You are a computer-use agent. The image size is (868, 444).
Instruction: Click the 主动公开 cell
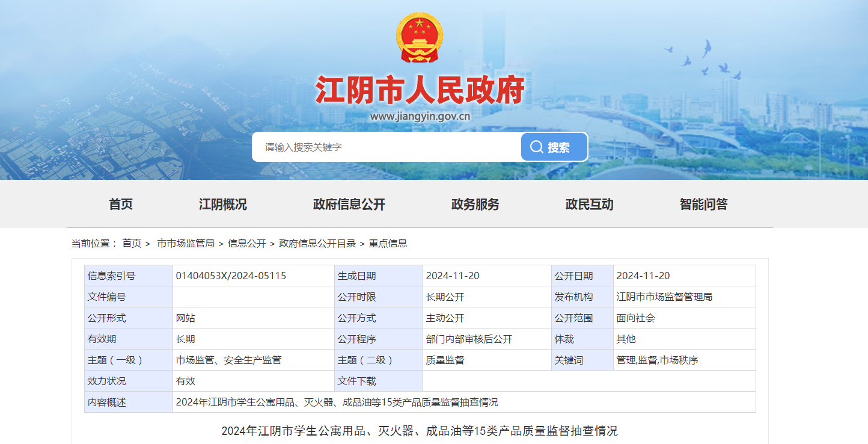(487, 318)
